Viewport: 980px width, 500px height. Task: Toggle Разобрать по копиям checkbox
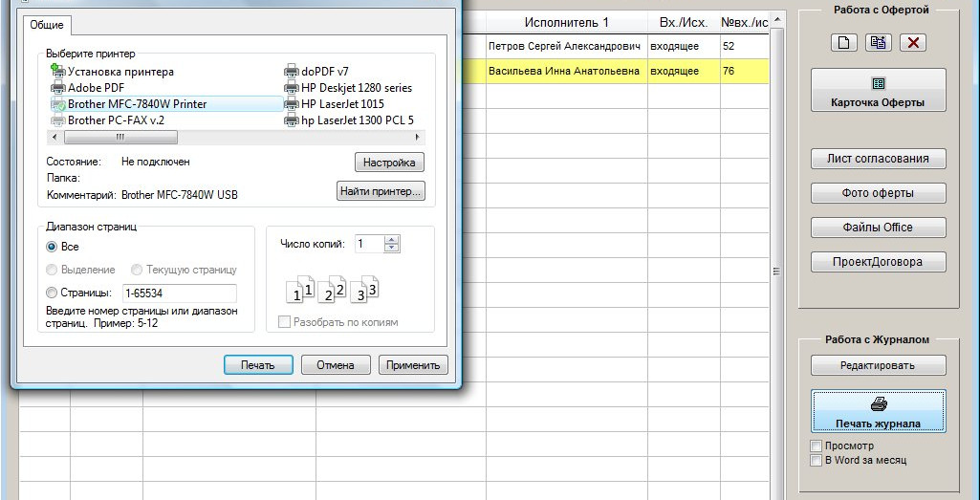[x=284, y=322]
